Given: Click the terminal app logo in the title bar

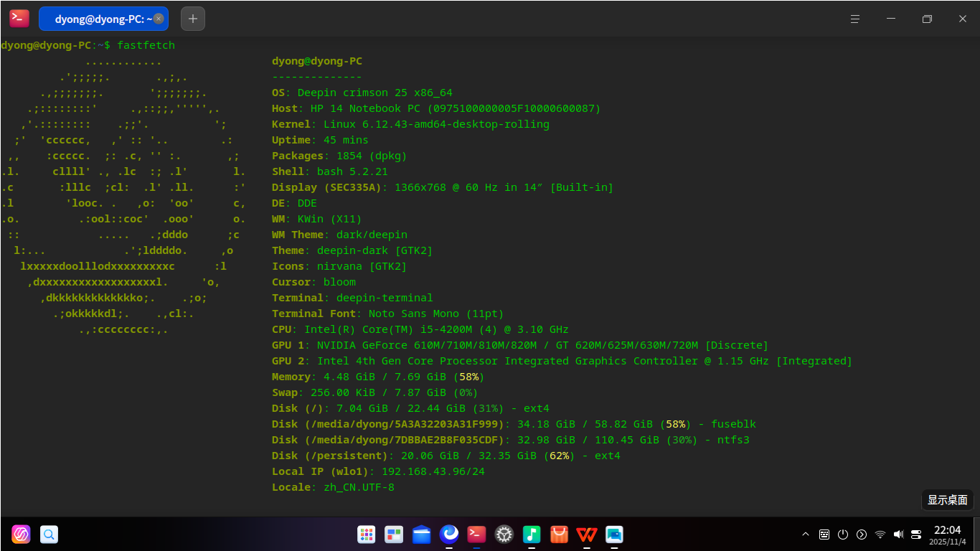Looking at the screenshot, I should (19, 19).
